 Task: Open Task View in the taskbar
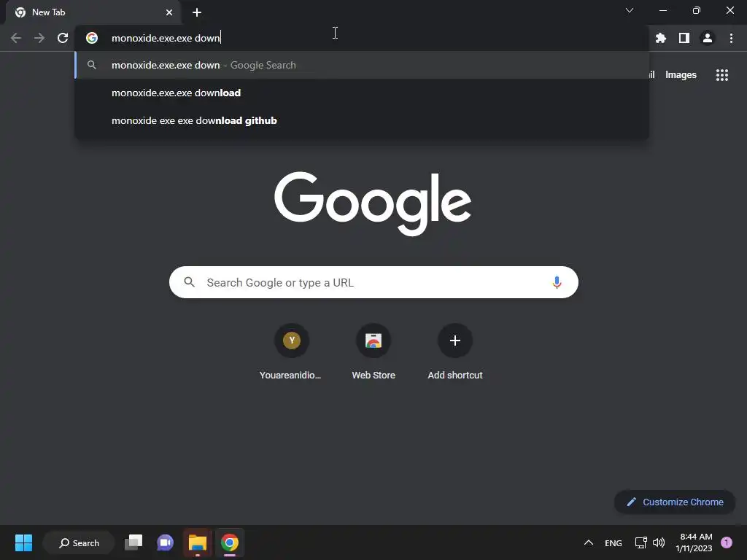pos(133,542)
